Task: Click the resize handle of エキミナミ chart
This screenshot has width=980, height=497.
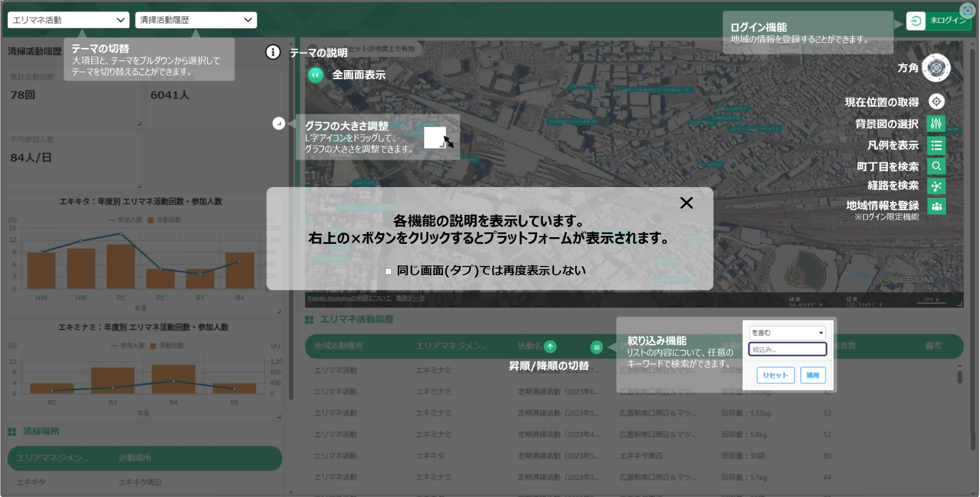Action: pyautogui.click(x=279, y=416)
